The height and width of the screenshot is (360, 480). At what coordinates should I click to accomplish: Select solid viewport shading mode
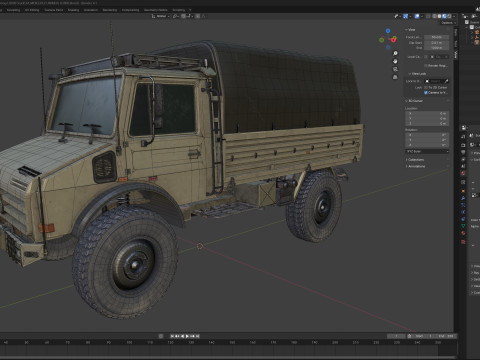click(439, 16)
